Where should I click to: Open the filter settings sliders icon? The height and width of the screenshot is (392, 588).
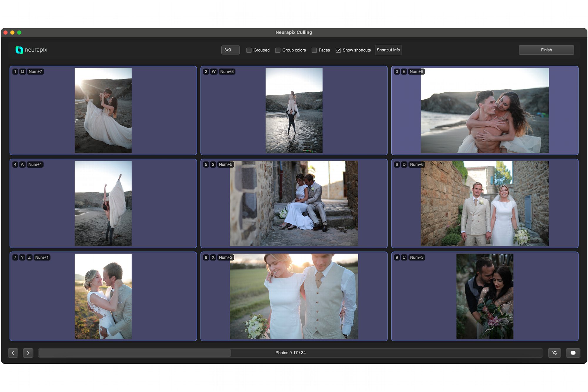(x=554, y=353)
